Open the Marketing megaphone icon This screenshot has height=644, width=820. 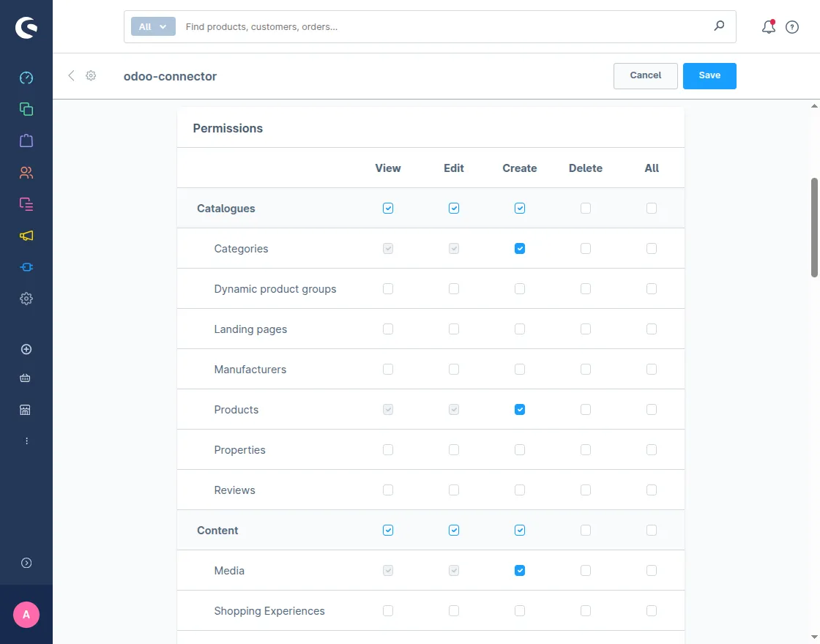[x=26, y=236]
